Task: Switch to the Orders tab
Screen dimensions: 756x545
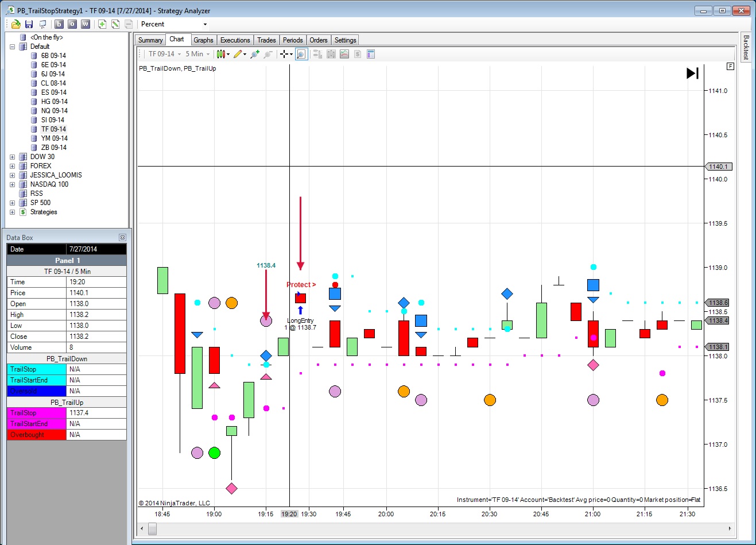Action: (319, 40)
